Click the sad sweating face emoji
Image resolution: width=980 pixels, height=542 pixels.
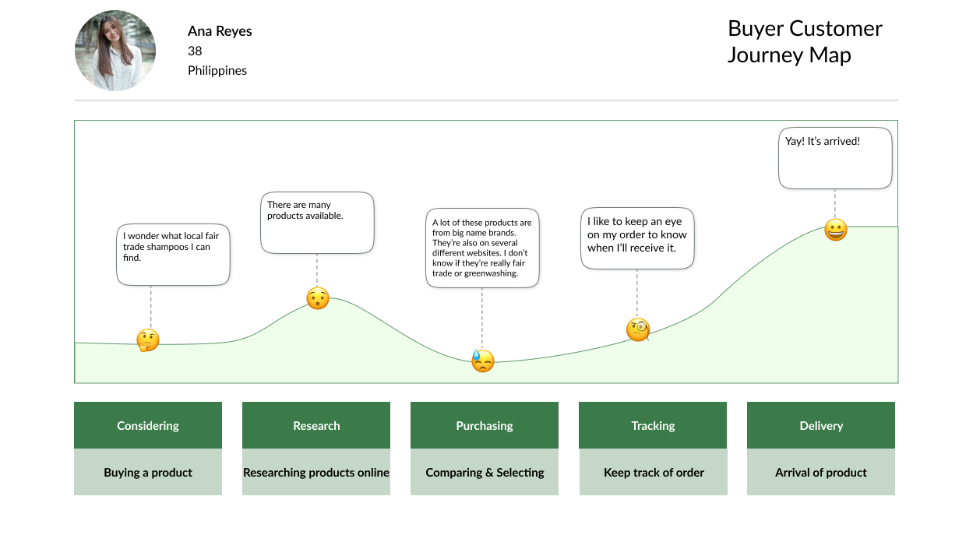pos(483,361)
